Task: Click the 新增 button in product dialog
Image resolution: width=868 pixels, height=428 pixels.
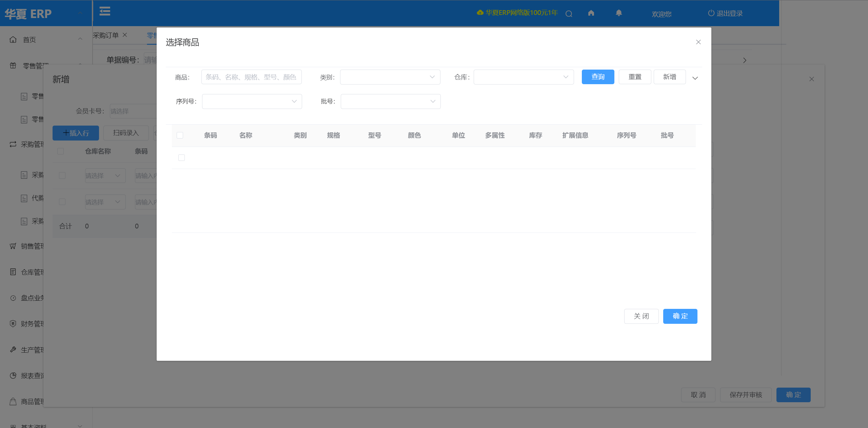Action: point(670,77)
